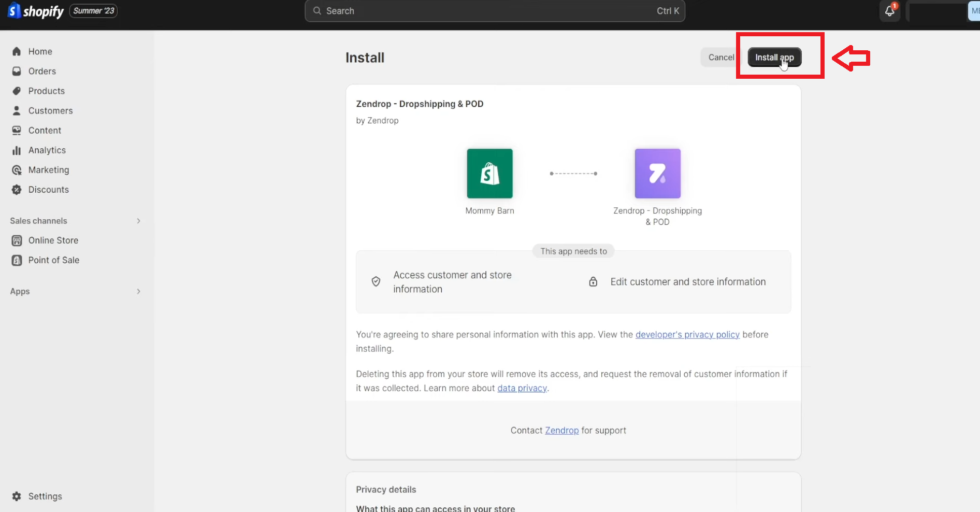Click 'Zendrop - Dropshipping & POD' title
Viewport: 980px width, 512px height.
click(x=420, y=104)
